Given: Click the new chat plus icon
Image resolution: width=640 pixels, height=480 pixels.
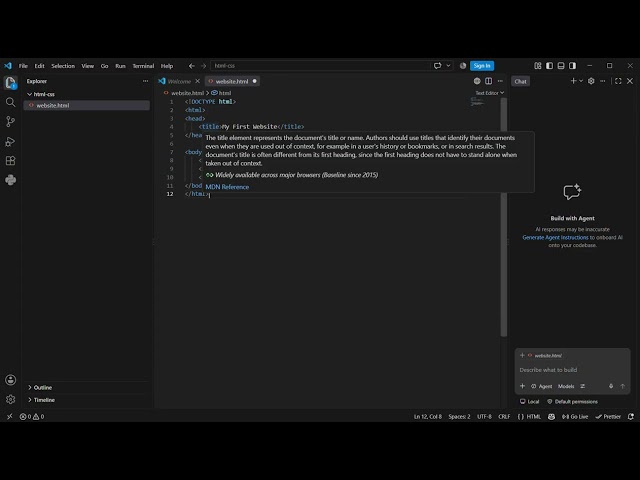Looking at the screenshot, I should click(573, 81).
